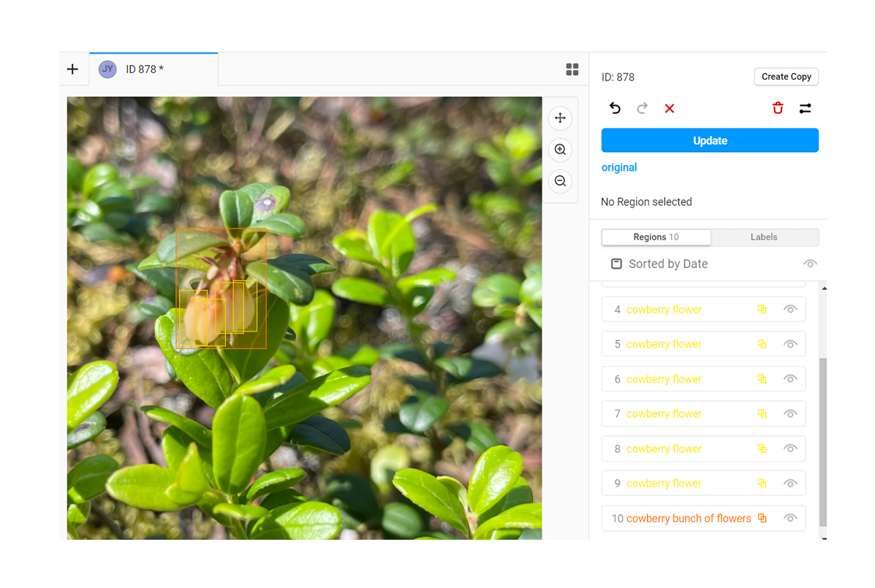875x588 pixels.
Task: Select region 9 cowberry flower
Action: [x=703, y=484]
